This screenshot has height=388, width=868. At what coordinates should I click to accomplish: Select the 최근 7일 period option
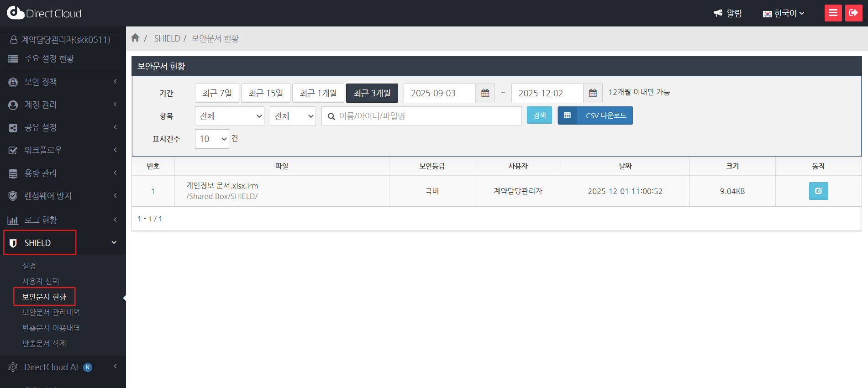click(x=217, y=93)
